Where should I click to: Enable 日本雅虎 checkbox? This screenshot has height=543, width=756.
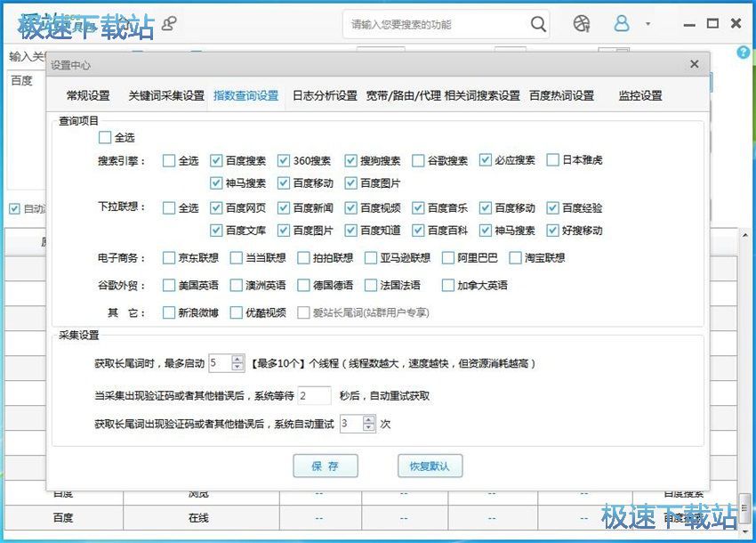(x=552, y=159)
